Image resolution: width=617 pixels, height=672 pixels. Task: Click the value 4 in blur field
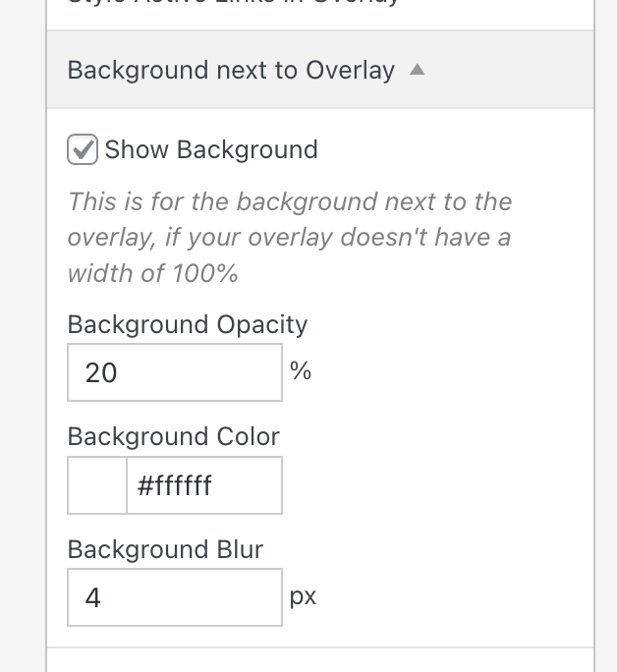pos(93,597)
